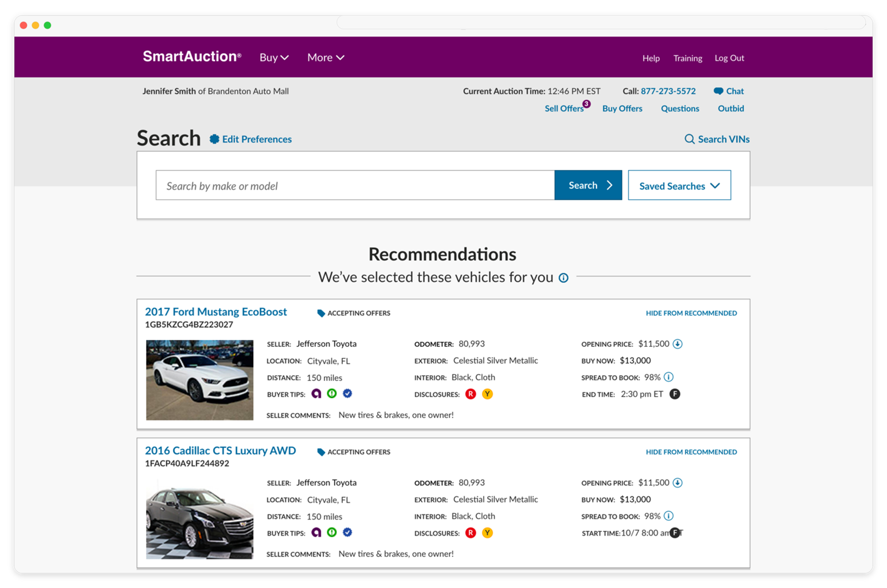Open the Help page
This screenshot has height=588, width=887.
pyautogui.click(x=650, y=58)
